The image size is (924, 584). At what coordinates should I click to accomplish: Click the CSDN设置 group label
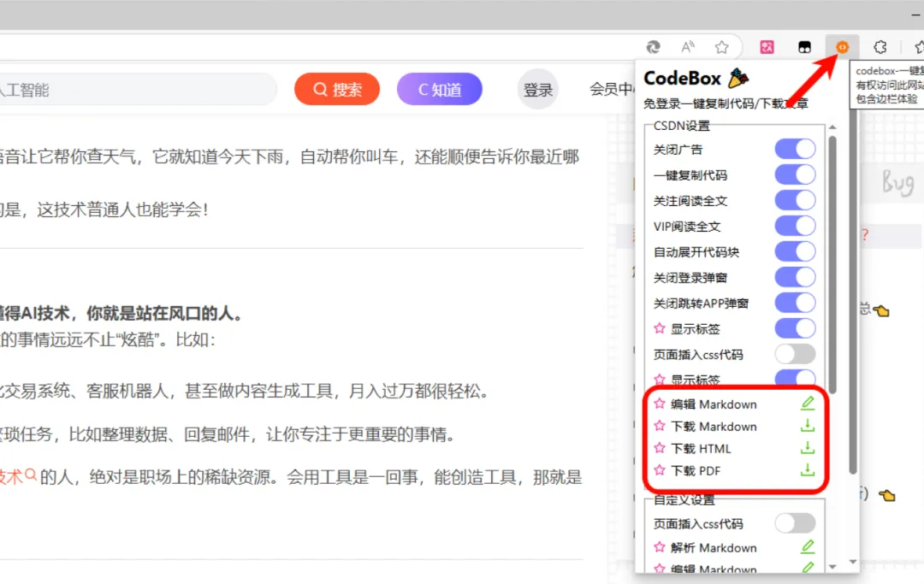pyautogui.click(x=681, y=126)
